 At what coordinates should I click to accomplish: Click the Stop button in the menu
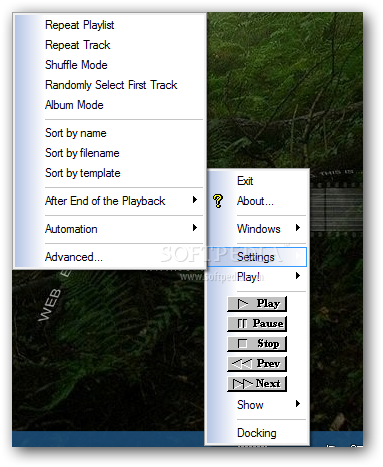(x=257, y=344)
